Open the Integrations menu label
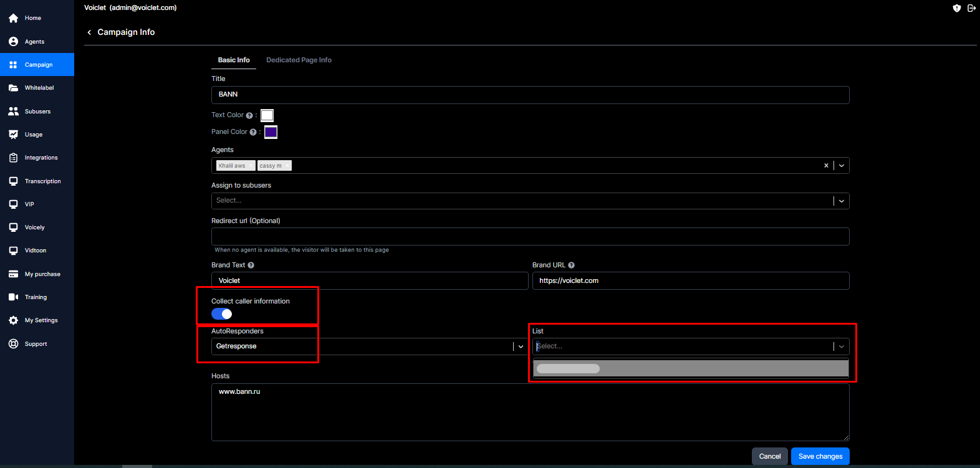This screenshot has width=980, height=468. [41, 158]
